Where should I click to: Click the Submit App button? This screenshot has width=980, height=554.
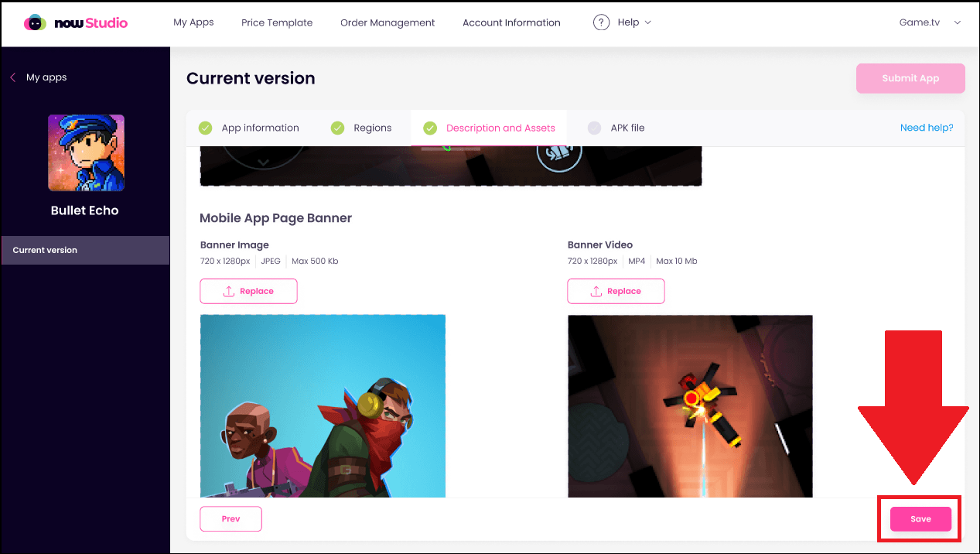tap(910, 78)
